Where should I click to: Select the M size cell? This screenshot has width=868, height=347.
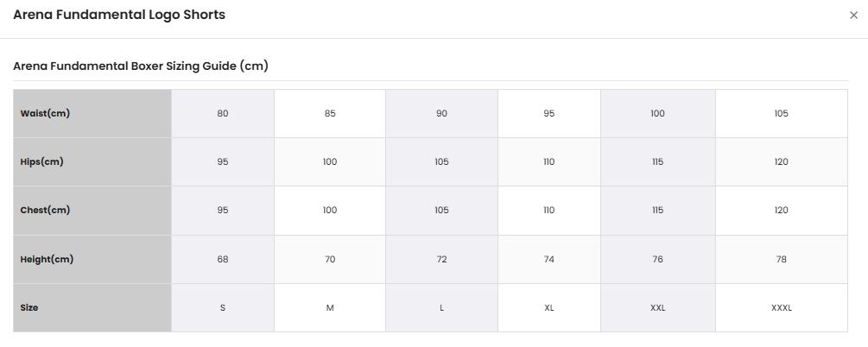tap(330, 307)
